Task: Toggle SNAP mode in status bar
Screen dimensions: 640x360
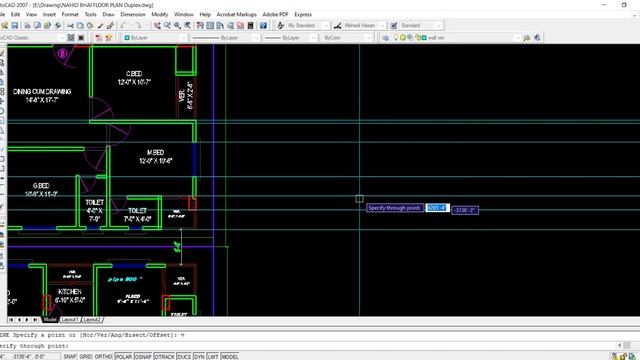Action: tap(70, 356)
